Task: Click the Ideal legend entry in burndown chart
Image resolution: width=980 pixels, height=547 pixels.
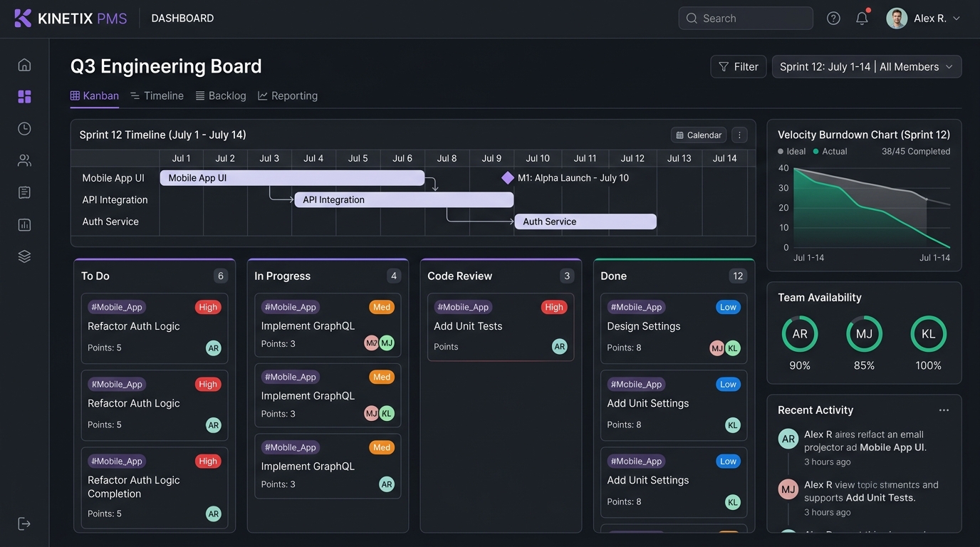Action: (x=792, y=152)
